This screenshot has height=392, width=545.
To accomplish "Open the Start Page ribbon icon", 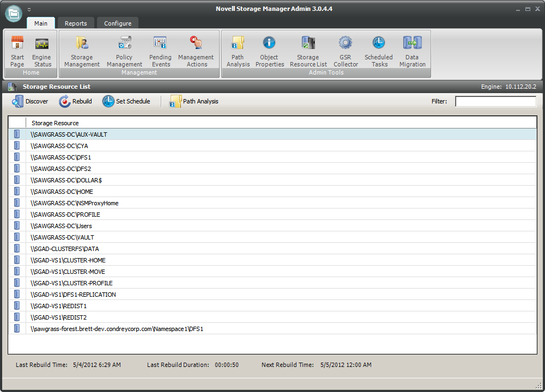I will pos(17,51).
